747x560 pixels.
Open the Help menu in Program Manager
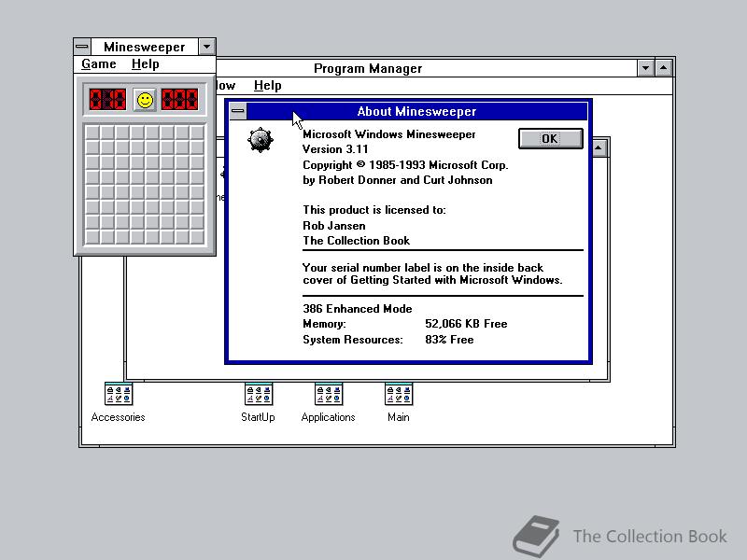pos(268,85)
